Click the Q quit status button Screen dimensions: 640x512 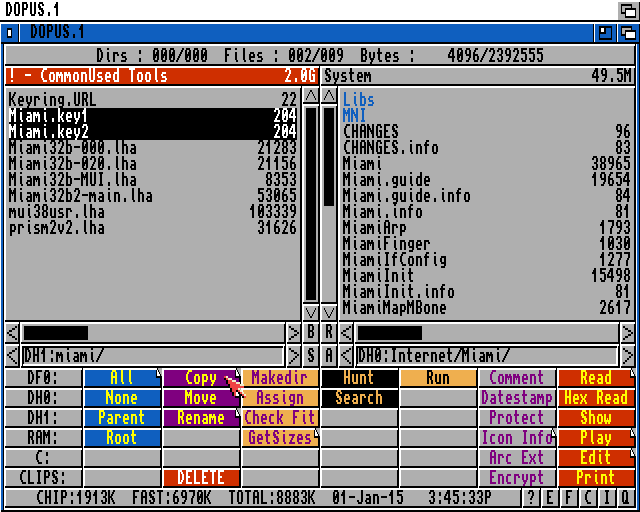[625, 497]
